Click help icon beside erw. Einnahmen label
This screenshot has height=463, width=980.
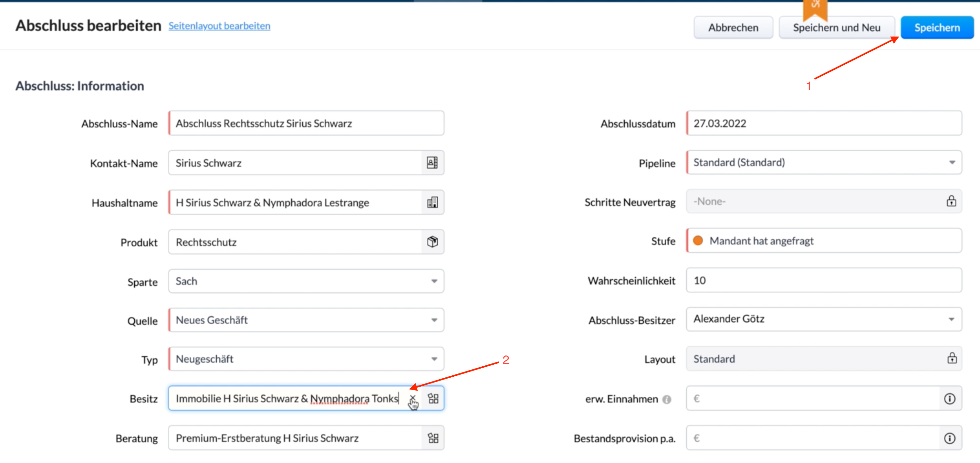(x=666, y=399)
